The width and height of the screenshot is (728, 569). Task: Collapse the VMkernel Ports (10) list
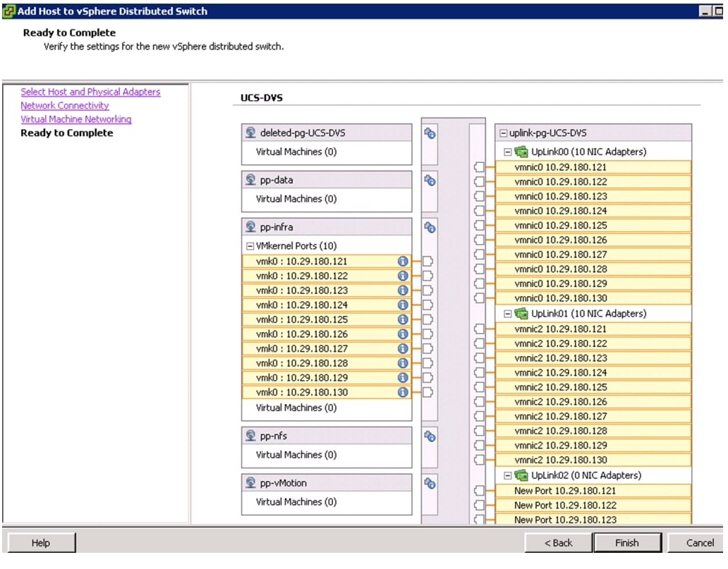click(250, 246)
